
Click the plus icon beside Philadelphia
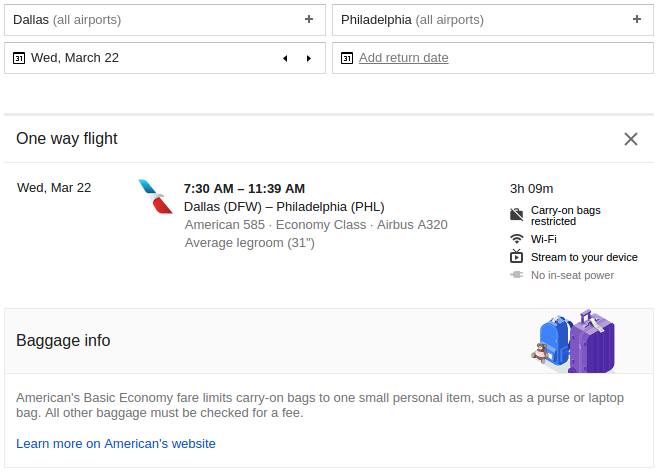pos(637,19)
